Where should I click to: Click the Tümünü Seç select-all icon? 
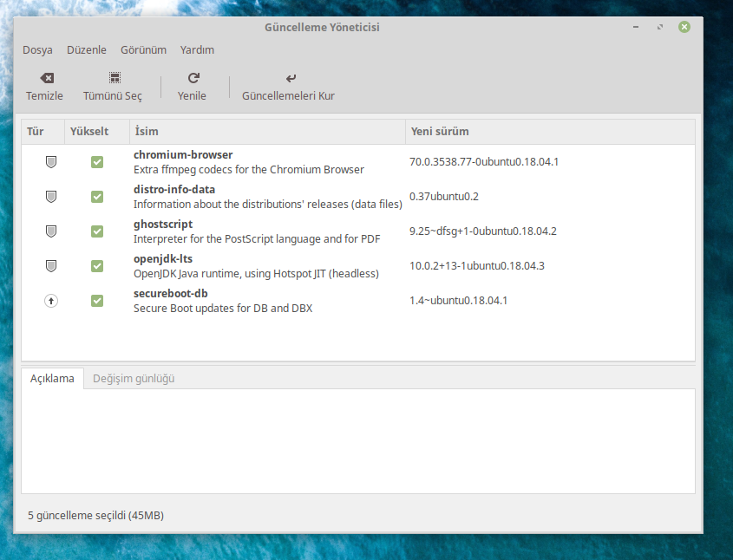click(x=115, y=77)
